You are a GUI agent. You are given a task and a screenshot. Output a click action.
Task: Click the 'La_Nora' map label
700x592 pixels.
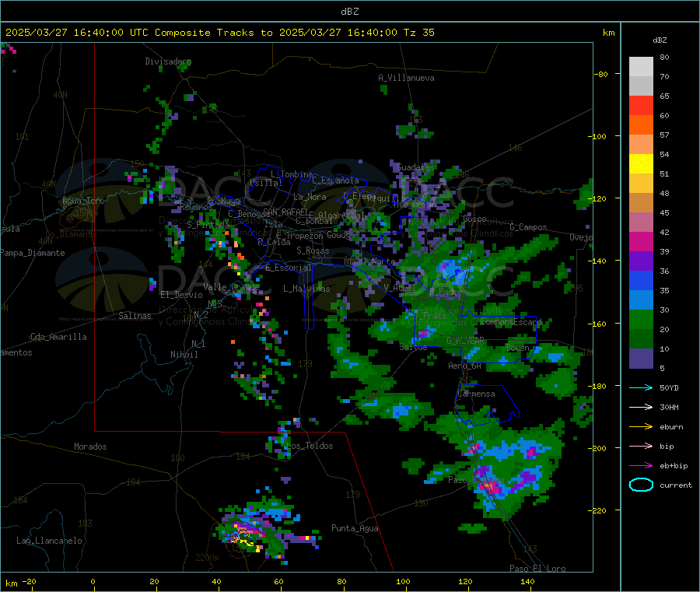pos(310,197)
